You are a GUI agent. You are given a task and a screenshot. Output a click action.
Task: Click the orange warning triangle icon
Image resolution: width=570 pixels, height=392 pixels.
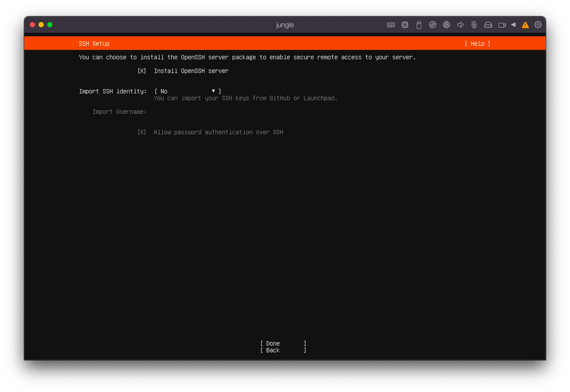(525, 25)
